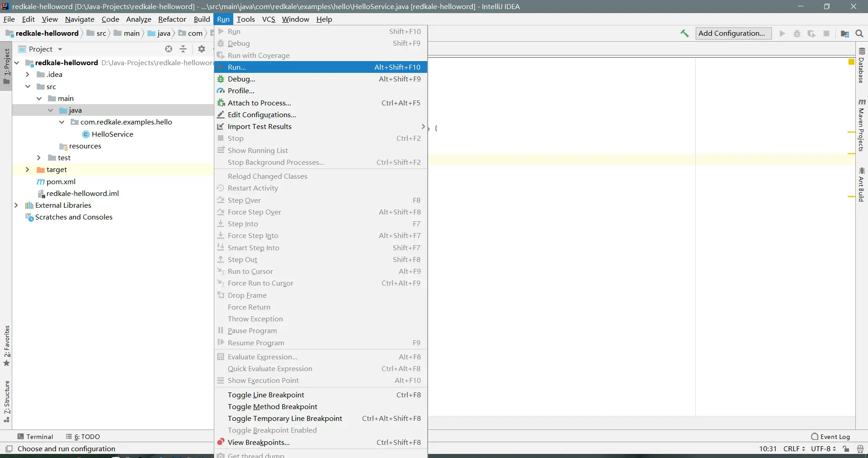868x458 pixels.
Task: Open the Database tool window
Action: (862, 66)
